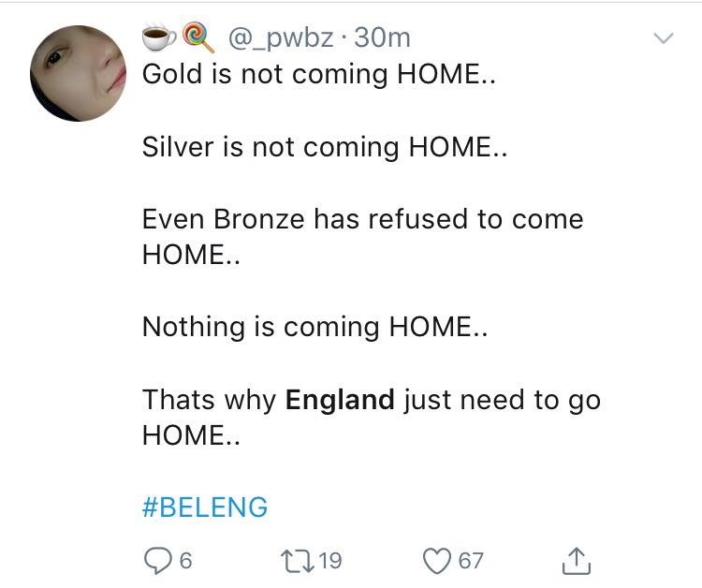702x588 pixels.
Task: Like the tweet with the heart icon
Action: (x=437, y=560)
